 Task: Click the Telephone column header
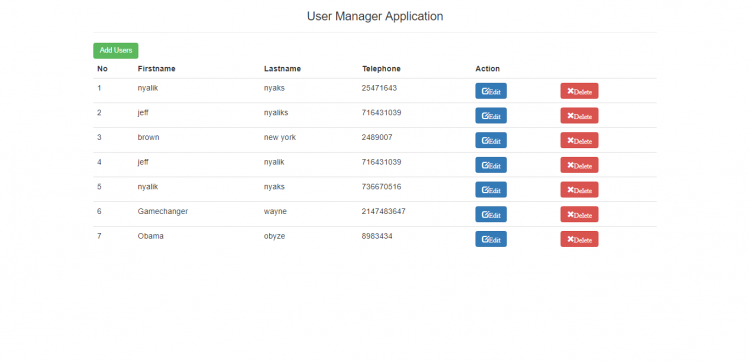pyautogui.click(x=381, y=69)
